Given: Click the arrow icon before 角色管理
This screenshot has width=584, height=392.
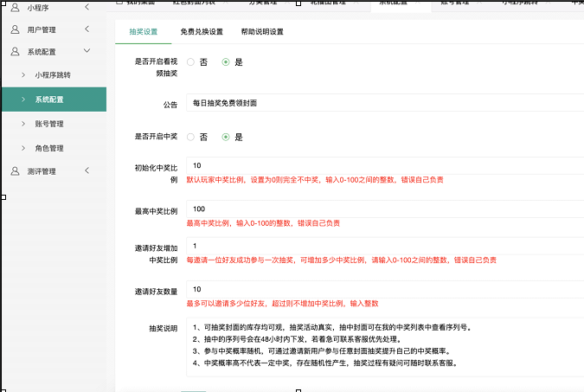Looking at the screenshot, I should (x=23, y=148).
